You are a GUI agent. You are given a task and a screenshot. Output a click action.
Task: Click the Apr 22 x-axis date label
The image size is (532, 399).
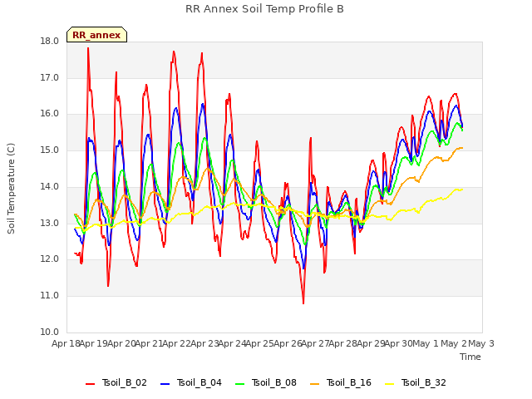[x=177, y=343]
